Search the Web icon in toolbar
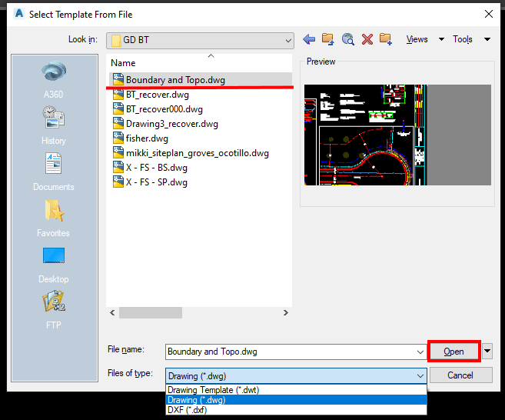The width and height of the screenshot is (505, 420). 348,39
